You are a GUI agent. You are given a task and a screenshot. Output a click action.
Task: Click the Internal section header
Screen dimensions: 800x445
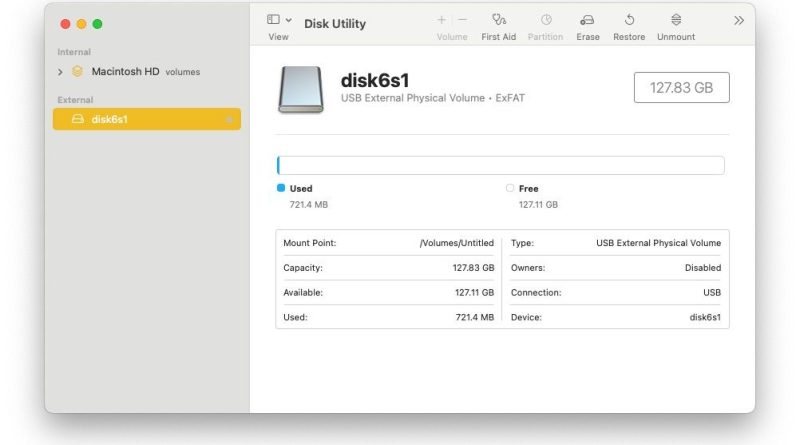click(74, 52)
